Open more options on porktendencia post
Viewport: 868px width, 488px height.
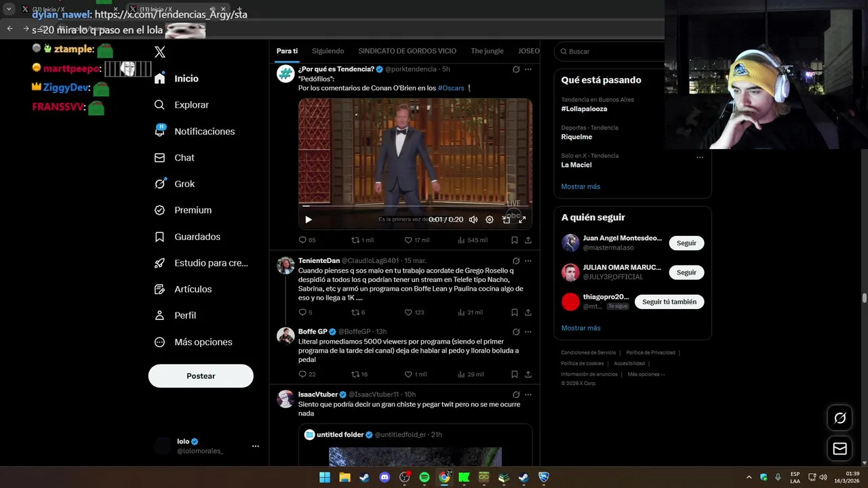528,69
